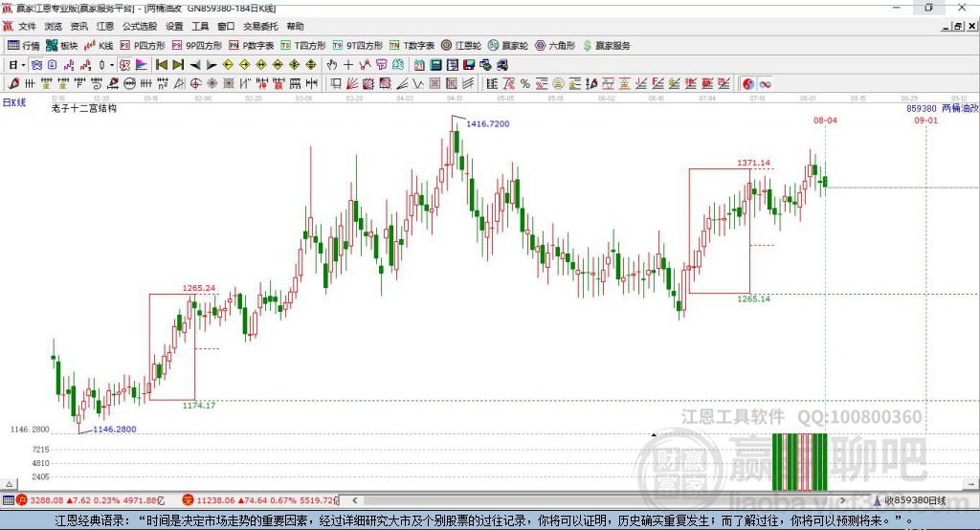Image resolution: width=980 pixels, height=530 pixels.
Task: Open the 帮助 menu
Action: pyautogui.click(x=295, y=26)
